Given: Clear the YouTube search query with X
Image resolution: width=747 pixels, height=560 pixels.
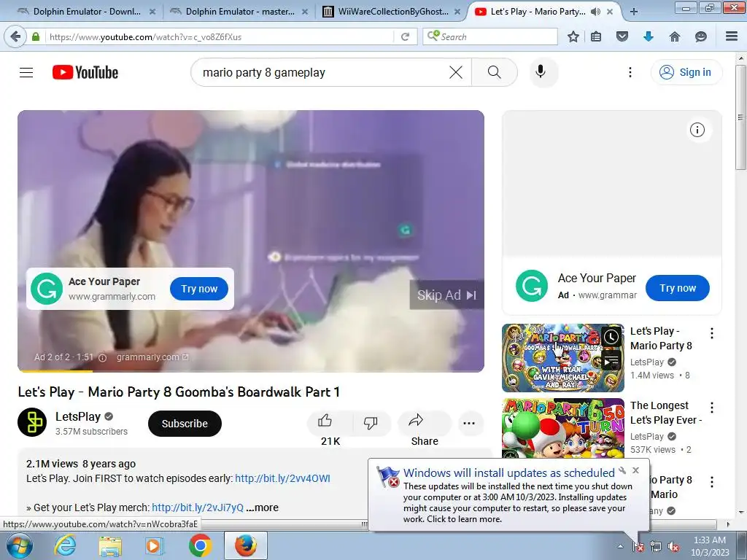Looking at the screenshot, I should (456, 72).
